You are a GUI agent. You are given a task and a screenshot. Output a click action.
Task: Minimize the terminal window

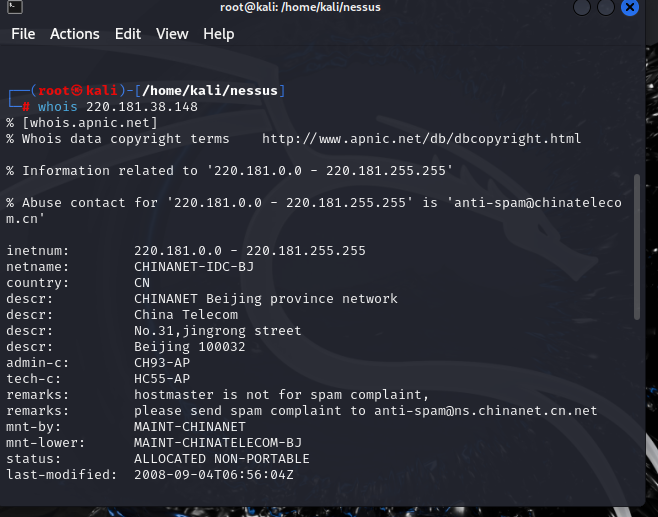[583, 7]
